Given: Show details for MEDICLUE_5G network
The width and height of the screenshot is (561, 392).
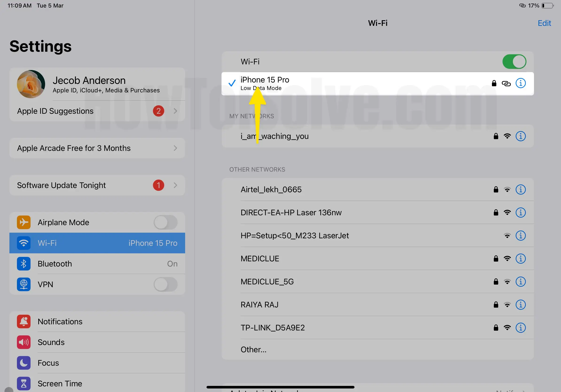Looking at the screenshot, I should point(520,282).
